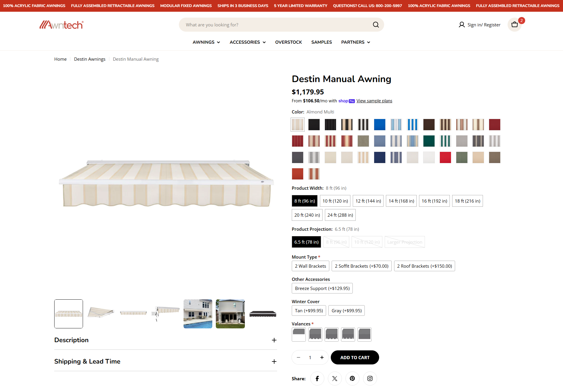563x392 pixels.
Task: Toggle Breeze Support accessory
Action: pos(322,288)
